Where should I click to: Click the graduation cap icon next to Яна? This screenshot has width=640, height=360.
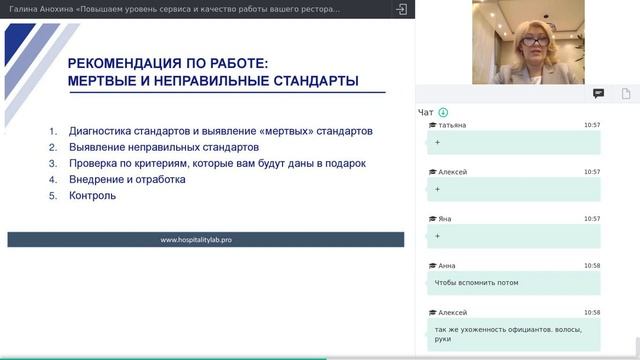432,219
